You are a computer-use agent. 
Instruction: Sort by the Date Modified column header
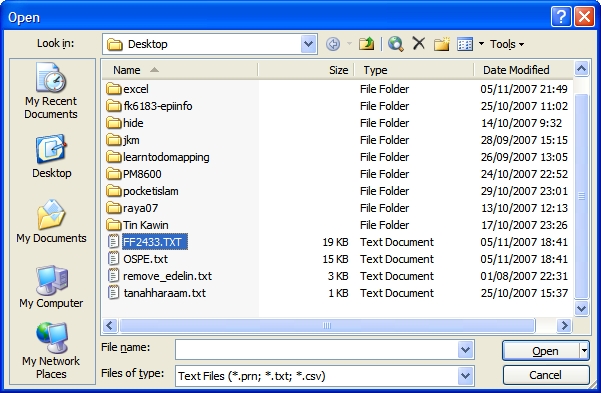point(524,70)
